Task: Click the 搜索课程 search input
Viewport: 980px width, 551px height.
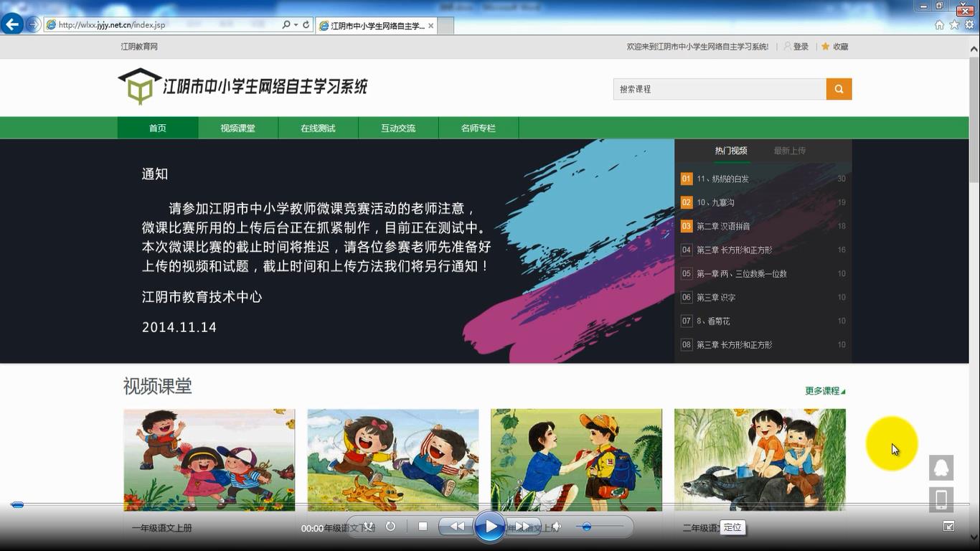Action: pyautogui.click(x=720, y=89)
